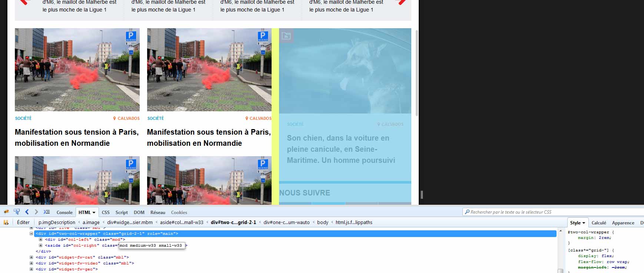Expand the widget-fw-geo div node
This screenshot has height=273, width=644.
coord(31,269)
